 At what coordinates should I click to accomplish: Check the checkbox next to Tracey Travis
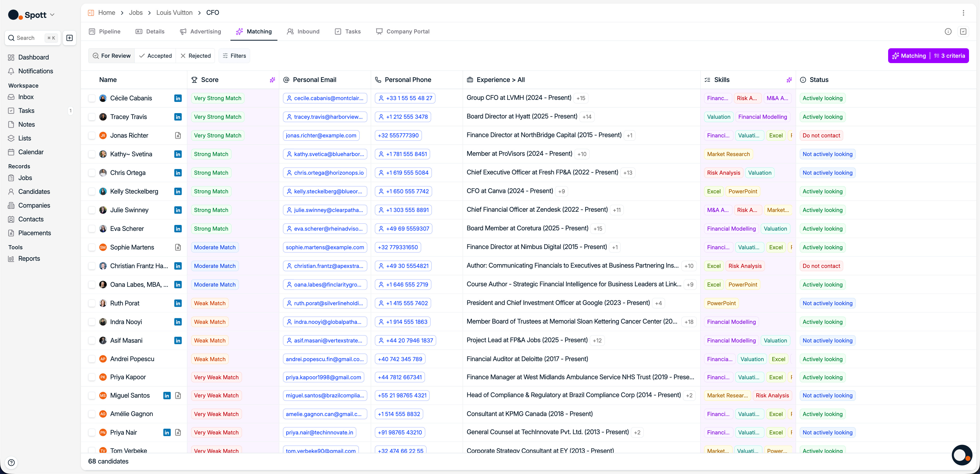(92, 117)
